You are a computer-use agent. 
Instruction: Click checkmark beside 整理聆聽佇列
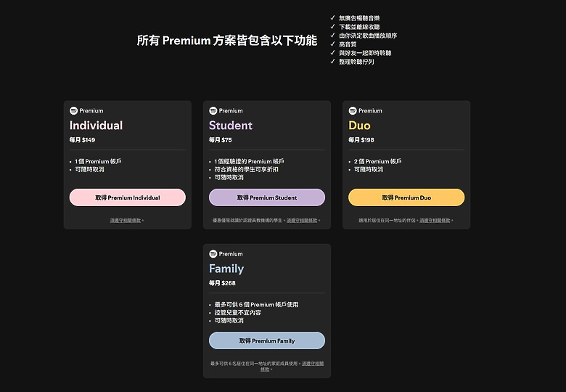coord(332,61)
